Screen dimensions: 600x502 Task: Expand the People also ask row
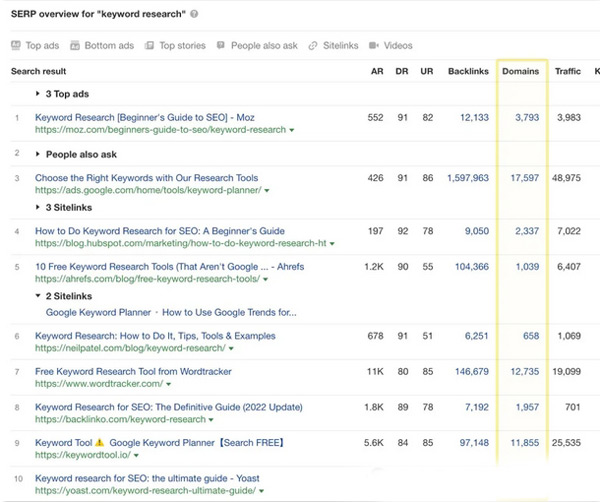pyautogui.click(x=38, y=154)
